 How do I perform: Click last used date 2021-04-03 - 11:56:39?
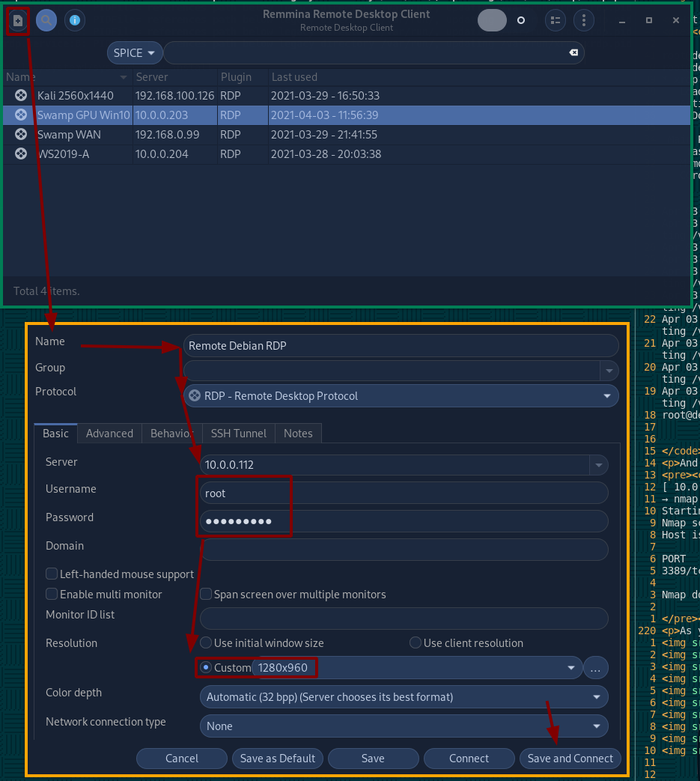pos(325,115)
